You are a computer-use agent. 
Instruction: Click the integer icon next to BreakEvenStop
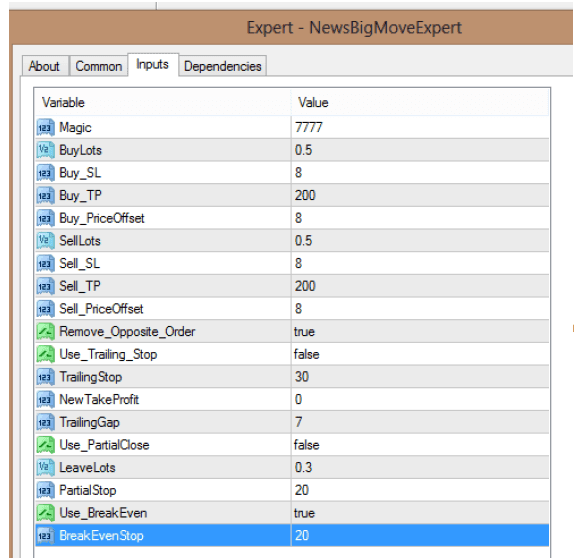[45, 536]
